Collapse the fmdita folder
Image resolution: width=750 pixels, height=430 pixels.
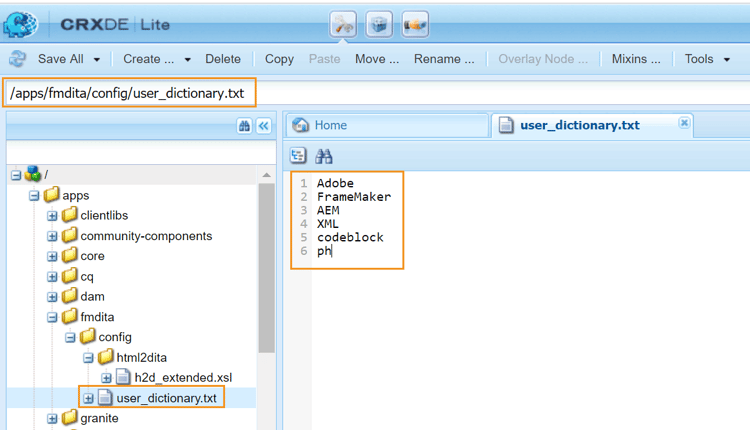52,318
